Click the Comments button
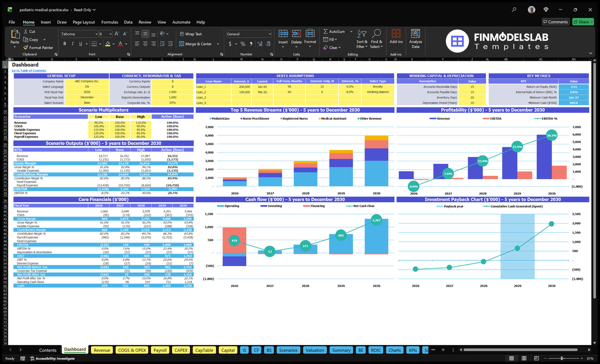The height and width of the screenshot is (364, 600). click(555, 22)
